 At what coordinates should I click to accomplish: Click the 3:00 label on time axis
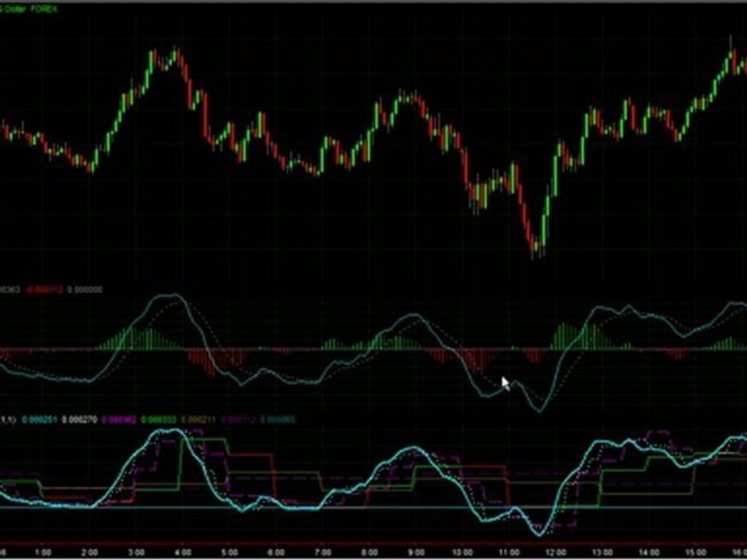point(137,552)
